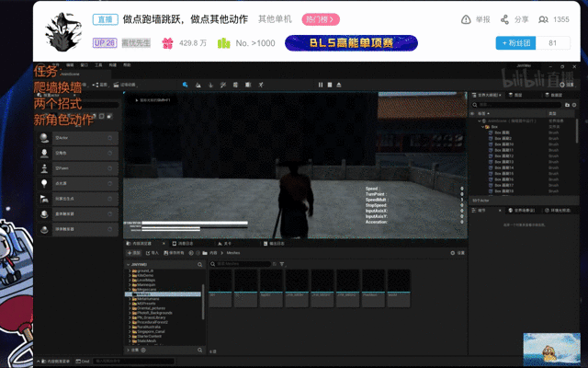Focus the Meshes asset search field
588x368 pixels.
pos(240,264)
